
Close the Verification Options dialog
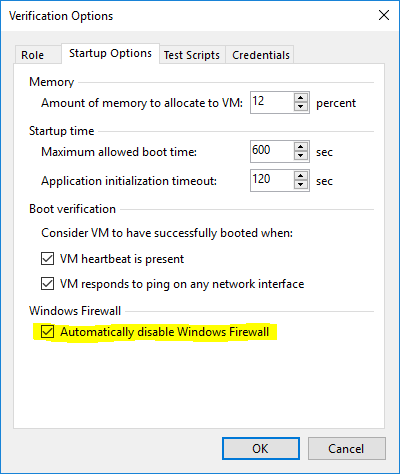384,15
